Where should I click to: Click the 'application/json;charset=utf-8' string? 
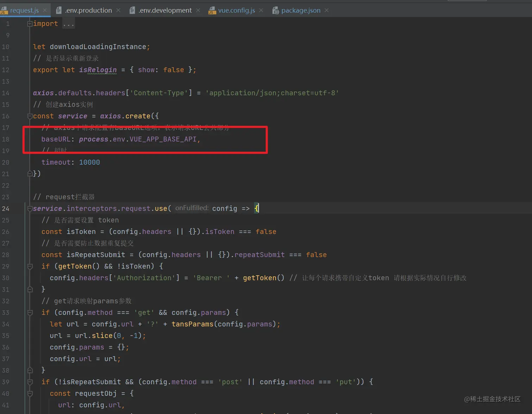(272, 93)
